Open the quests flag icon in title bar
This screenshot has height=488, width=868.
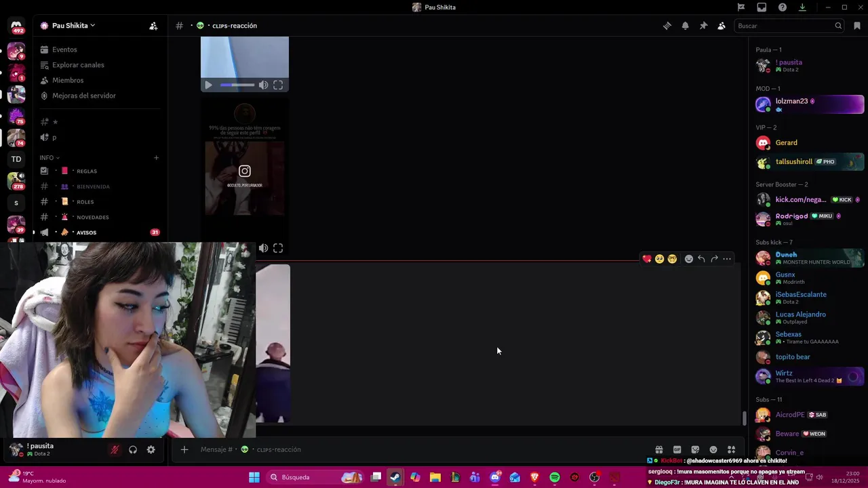(741, 7)
